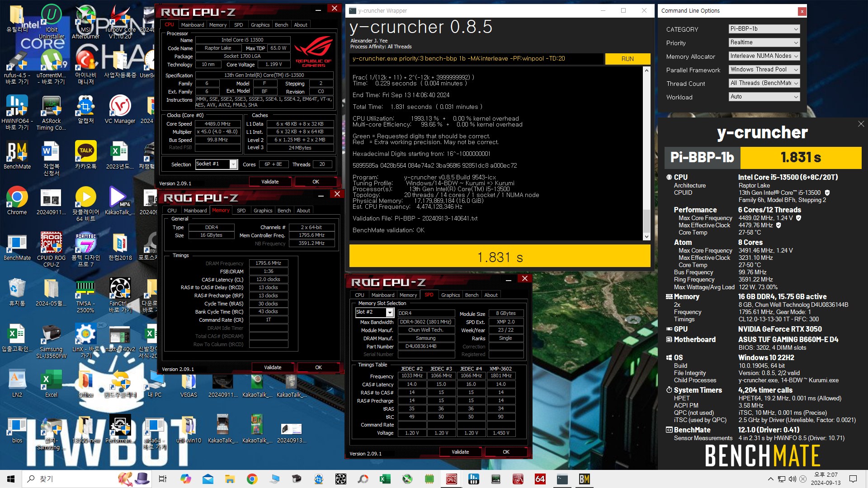Click the Copilot taskbar icon

185,479
